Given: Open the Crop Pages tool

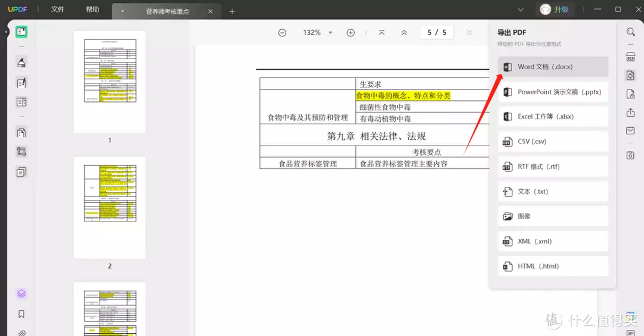Looking at the screenshot, I should [x=21, y=152].
